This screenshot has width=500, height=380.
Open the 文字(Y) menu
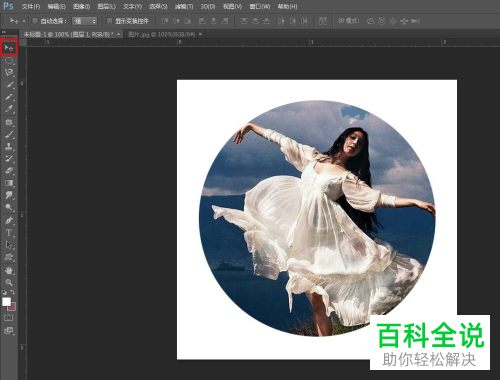(132, 6)
